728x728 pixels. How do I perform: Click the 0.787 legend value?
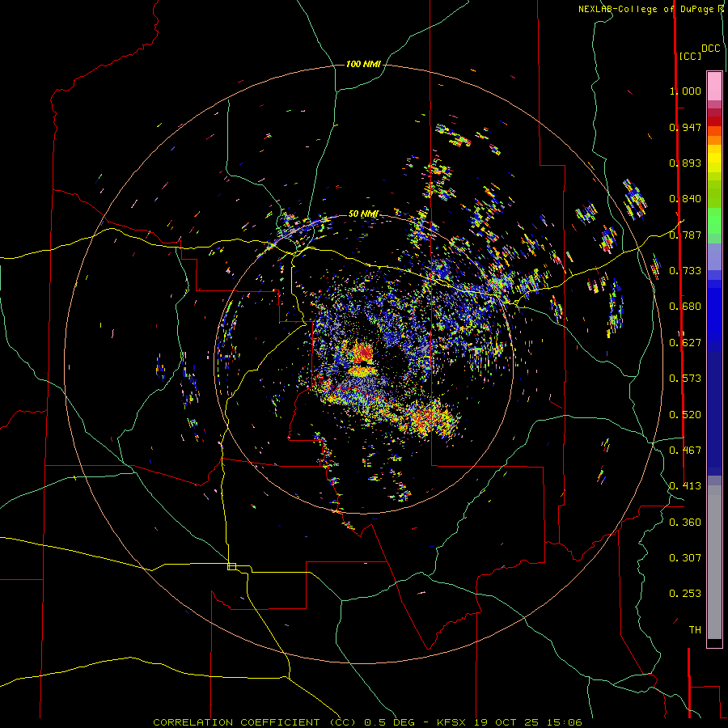point(685,235)
